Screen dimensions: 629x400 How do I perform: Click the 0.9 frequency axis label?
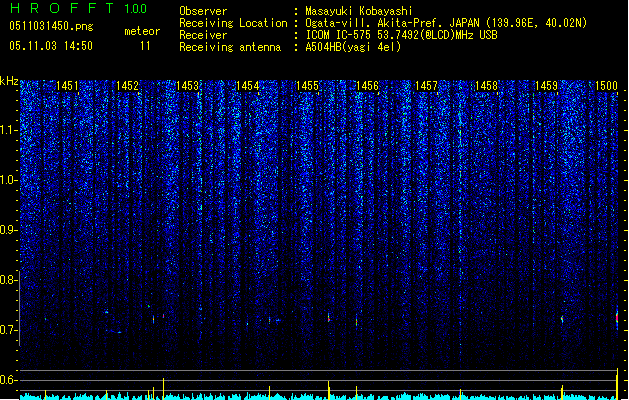click(8, 230)
